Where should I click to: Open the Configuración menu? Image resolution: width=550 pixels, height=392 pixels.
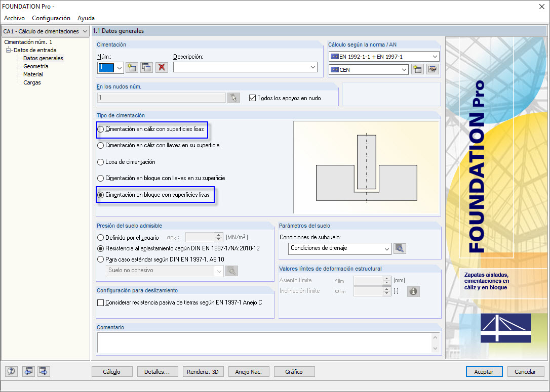51,18
